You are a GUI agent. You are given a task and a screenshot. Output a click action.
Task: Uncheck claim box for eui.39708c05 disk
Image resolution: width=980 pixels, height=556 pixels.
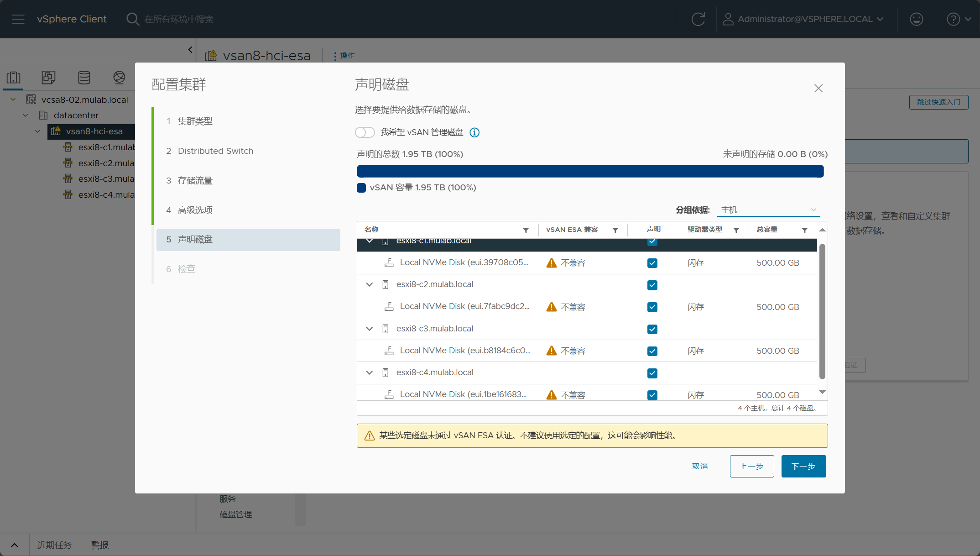pos(652,263)
